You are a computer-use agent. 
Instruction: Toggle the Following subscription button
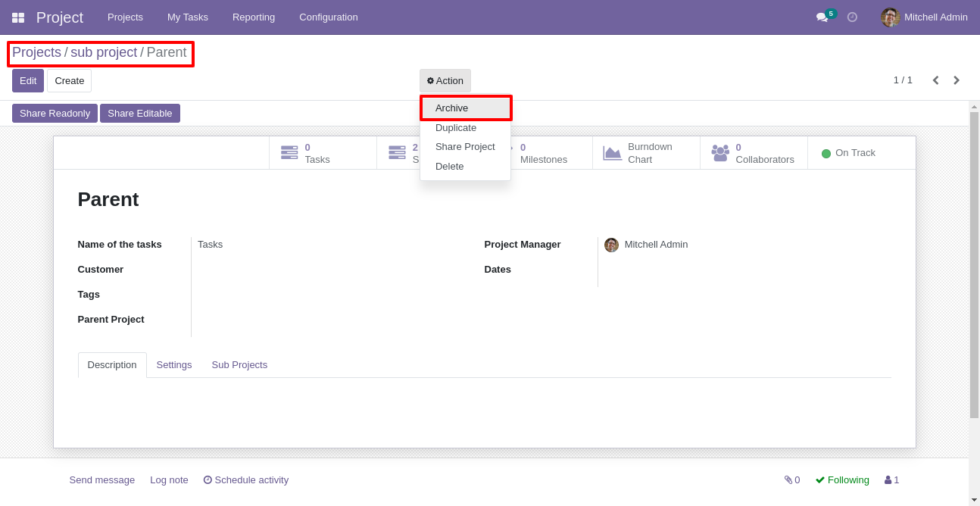[x=842, y=479]
